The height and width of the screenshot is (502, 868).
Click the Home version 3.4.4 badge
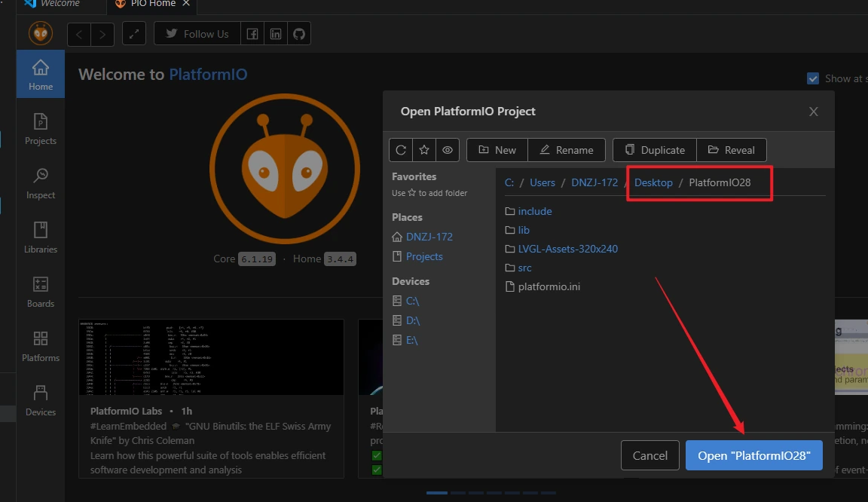[x=340, y=259]
